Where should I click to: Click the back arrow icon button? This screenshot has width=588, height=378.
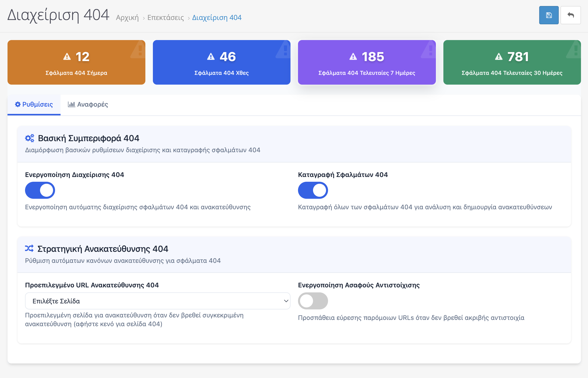tap(570, 15)
